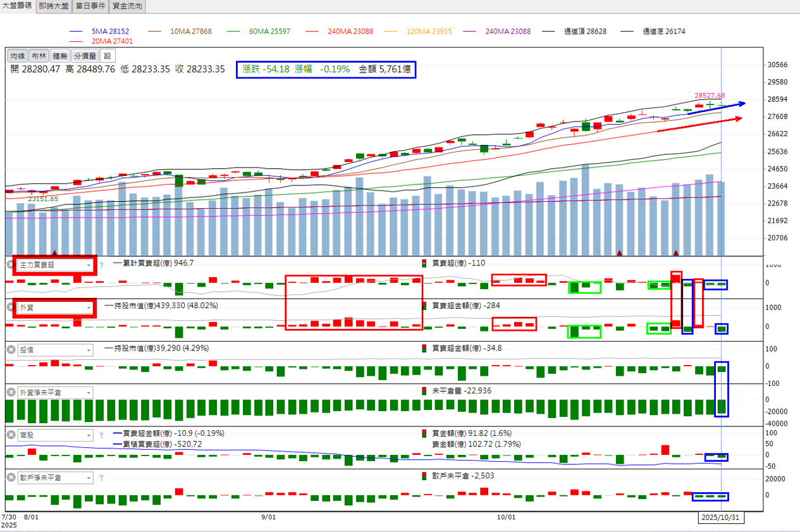Expand the 投信 indicator dropdown
800x532 pixels.
click(x=55, y=350)
